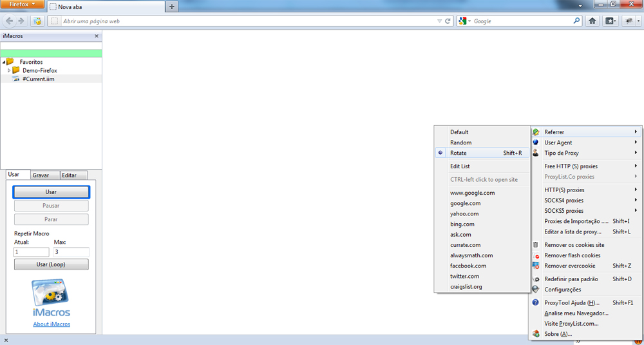Choose facebook.com as referrer
Image resolution: width=644 pixels, height=345 pixels.
pyautogui.click(x=482, y=266)
